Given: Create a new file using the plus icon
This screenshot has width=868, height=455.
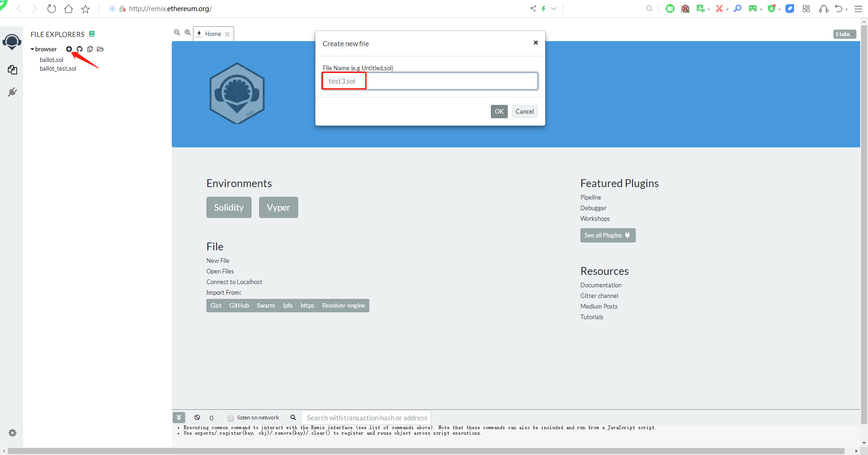Looking at the screenshot, I should click(69, 49).
